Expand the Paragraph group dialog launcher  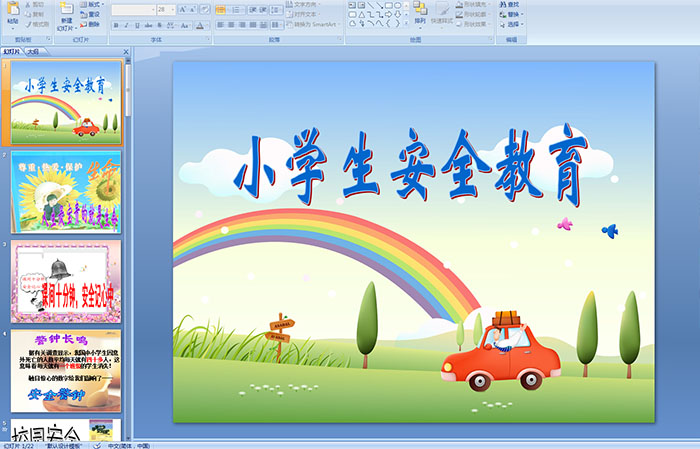[x=339, y=40]
